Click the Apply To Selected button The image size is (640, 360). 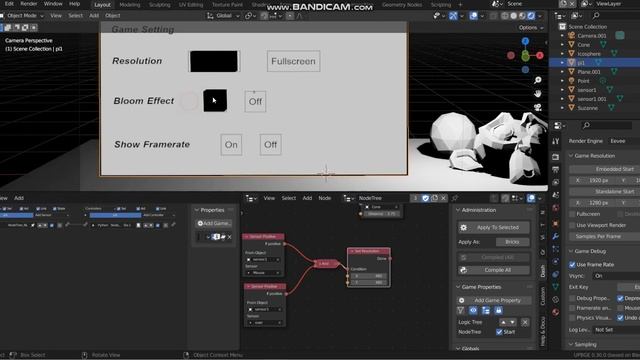[x=493, y=227]
